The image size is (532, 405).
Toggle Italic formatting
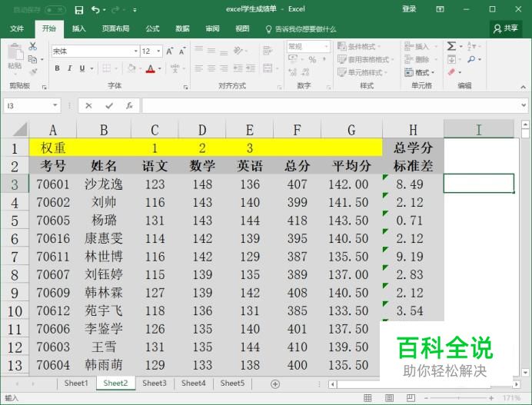coord(69,68)
